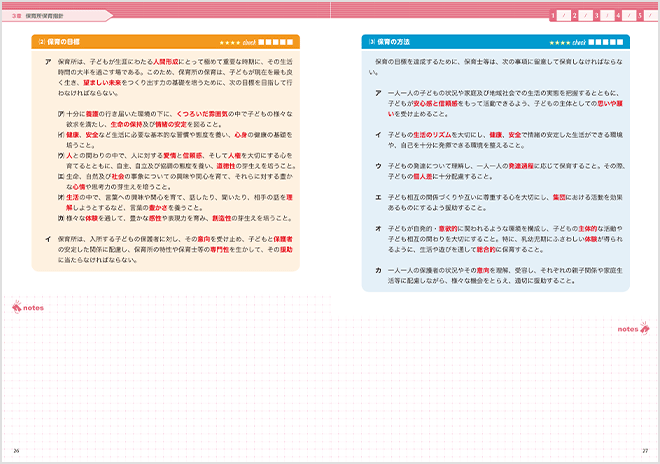The height and width of the screenshot is (464, 660).
Task: Click the notes hand icon on page 26
Action: point(16,307)
